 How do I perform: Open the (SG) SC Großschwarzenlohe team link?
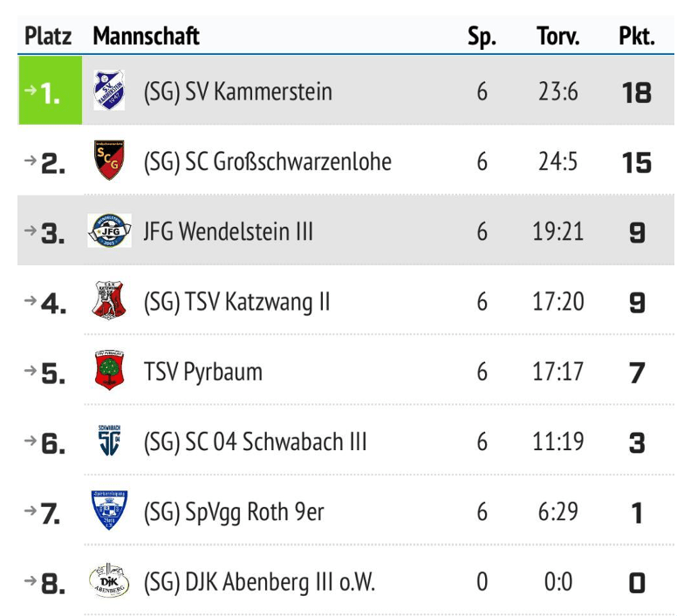tap(268, 161)
